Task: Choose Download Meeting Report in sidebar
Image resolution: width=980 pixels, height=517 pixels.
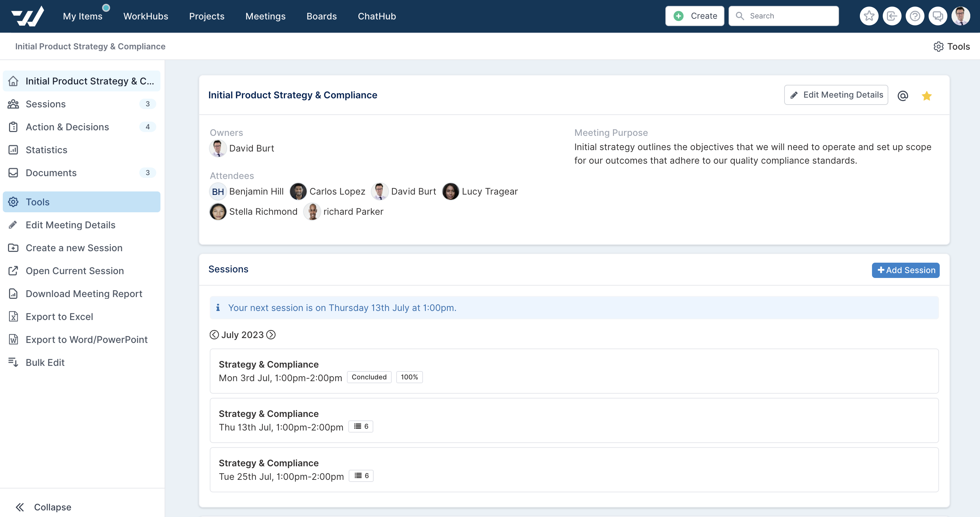Action: click(81, 294)
